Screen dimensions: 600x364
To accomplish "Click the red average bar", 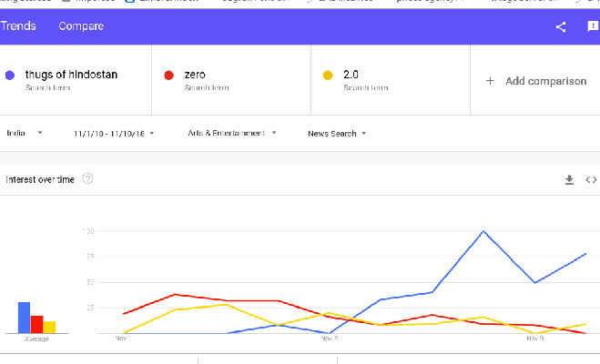I will [36, 324].
